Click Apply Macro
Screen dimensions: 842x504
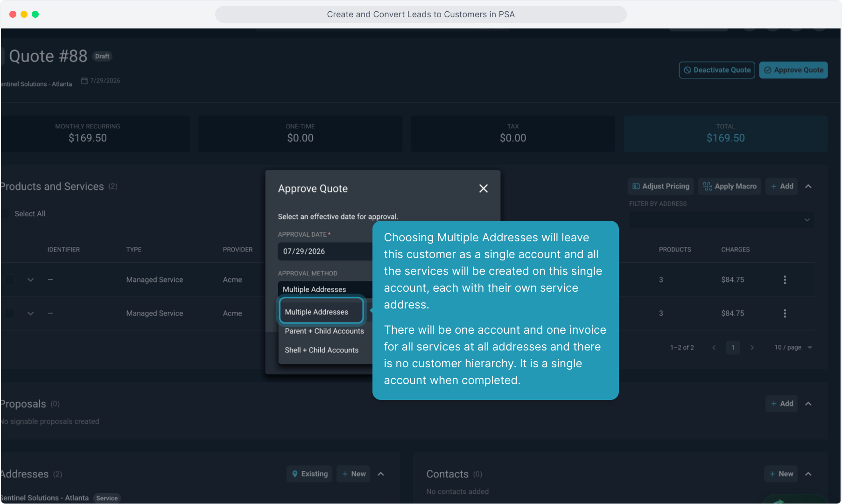tap(730, 186)
